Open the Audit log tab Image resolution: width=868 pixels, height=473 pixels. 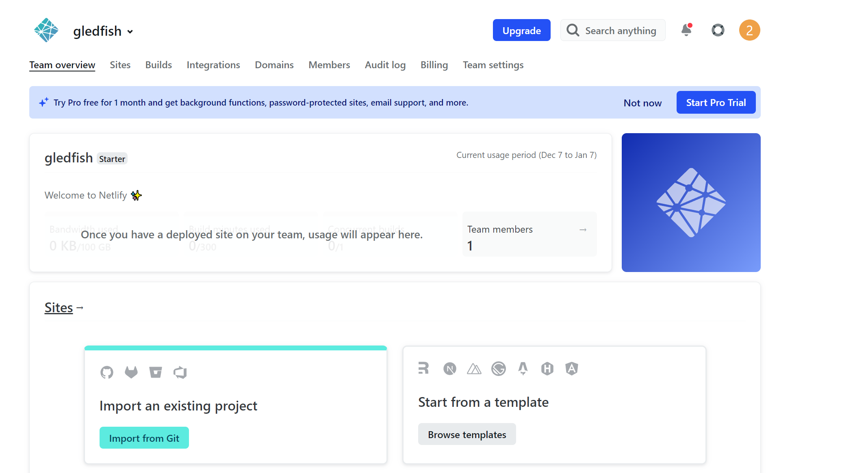pyautogui.click(x=385, y=65)
